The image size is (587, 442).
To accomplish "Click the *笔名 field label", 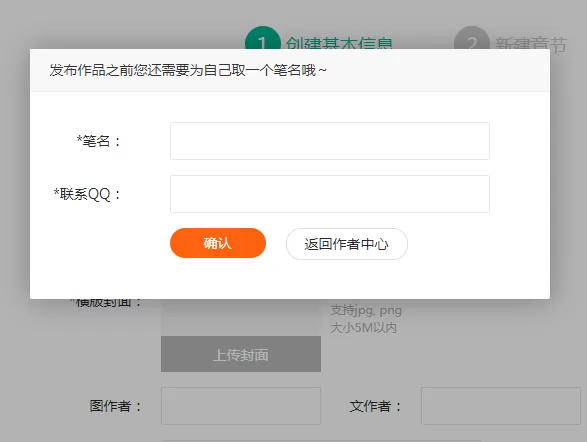I will 99,141.
